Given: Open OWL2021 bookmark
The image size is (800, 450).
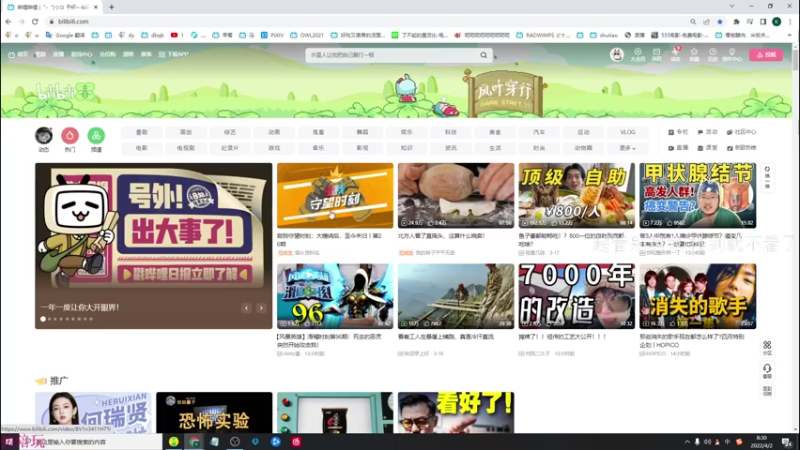Looking at the screenshot, I should (307, 35).
